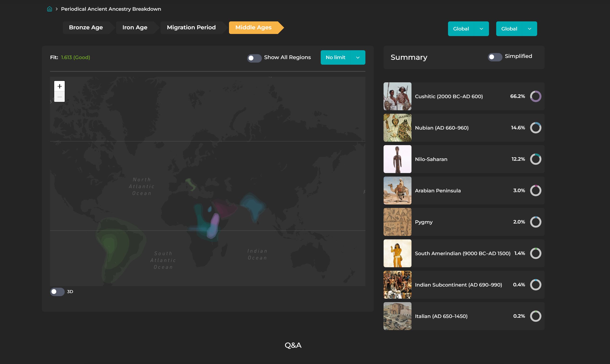Open the first Global dropdown
The height and width of the screenshot is (364, 610).
(x=468, y=29)
